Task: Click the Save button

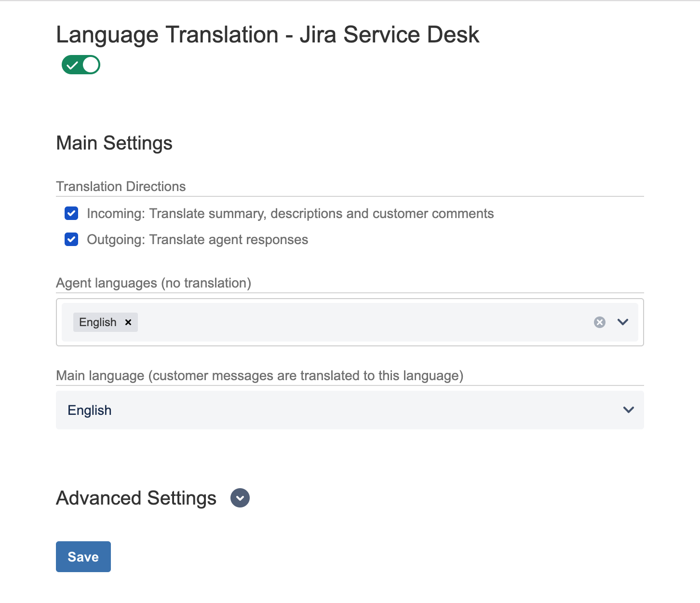Action: 83,557
